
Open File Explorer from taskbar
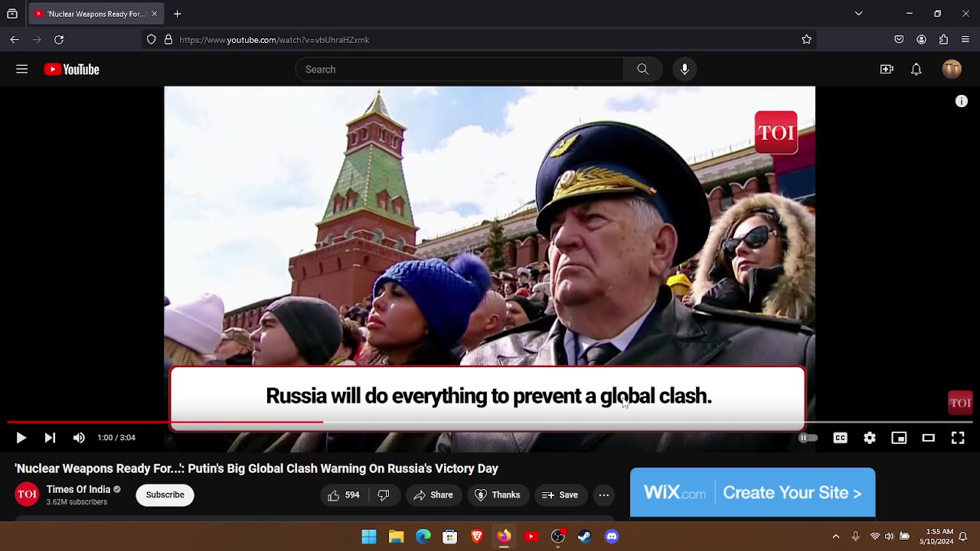point(396,536)
